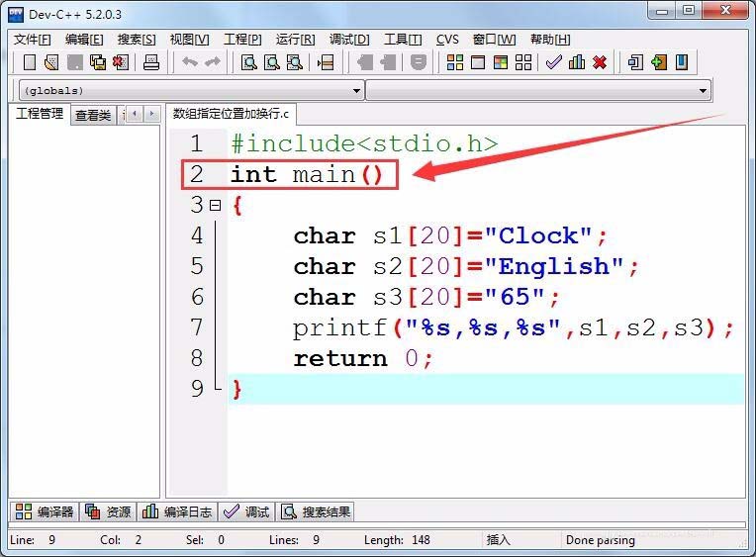Image resolution: width=756 pixels, height=557 pixels.
Task: Click the Compile and Run icon
Action: pyautogui.click(x=501, y=62)
